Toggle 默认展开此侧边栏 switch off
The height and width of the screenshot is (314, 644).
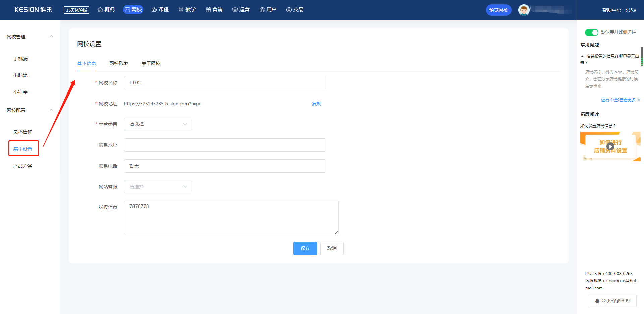[x=591, y=32]
